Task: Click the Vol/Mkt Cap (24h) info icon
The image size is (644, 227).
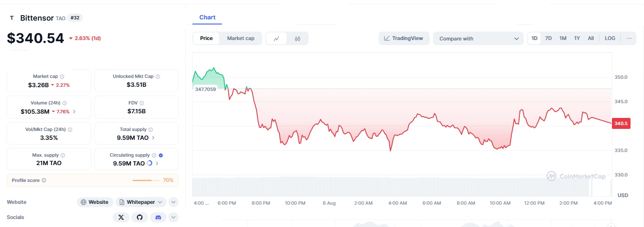Action: click(70, 130)
